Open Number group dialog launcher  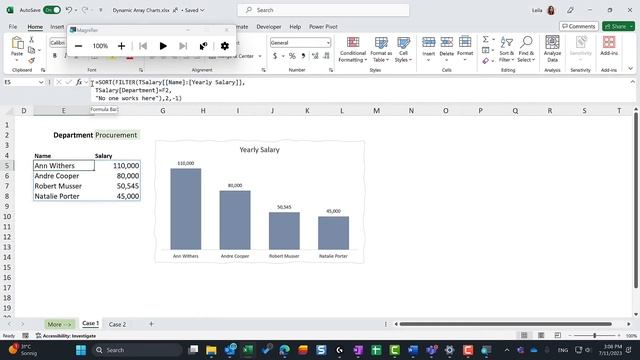point(331,70)
